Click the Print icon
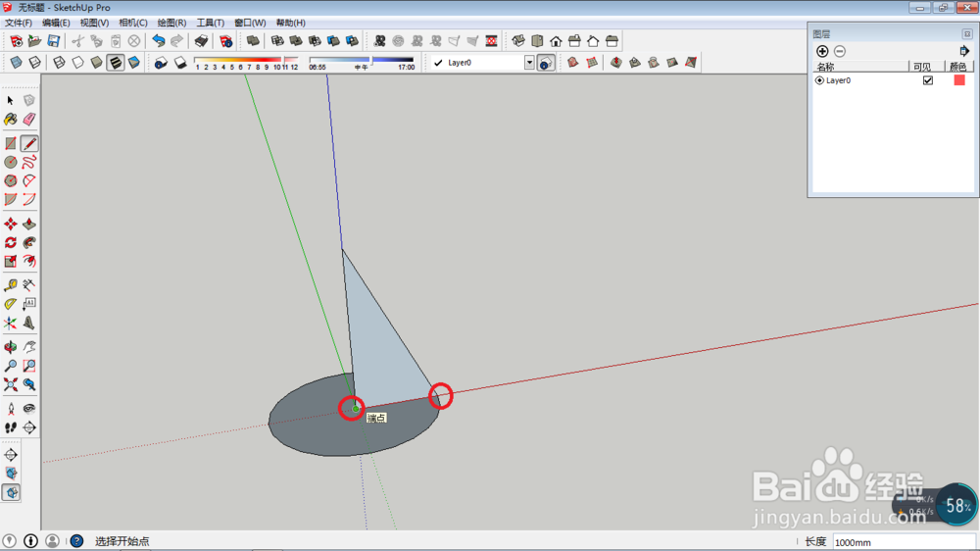 click(201, 41)
